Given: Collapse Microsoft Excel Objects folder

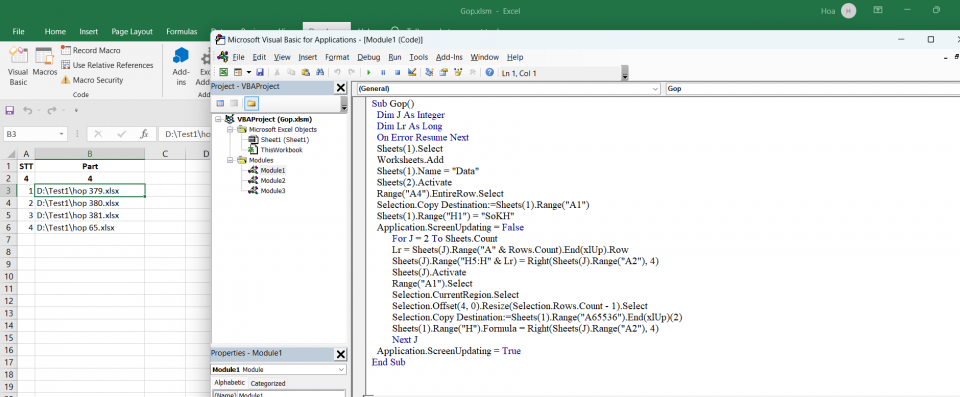Looking at the screenshot, I should (x=230, y=129).
